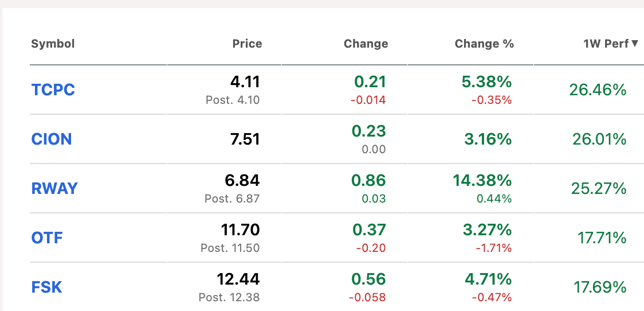Select FSK post-market change -0.058
The height and width of the screenshot is (311, 644).
click(x=367, y=297)
